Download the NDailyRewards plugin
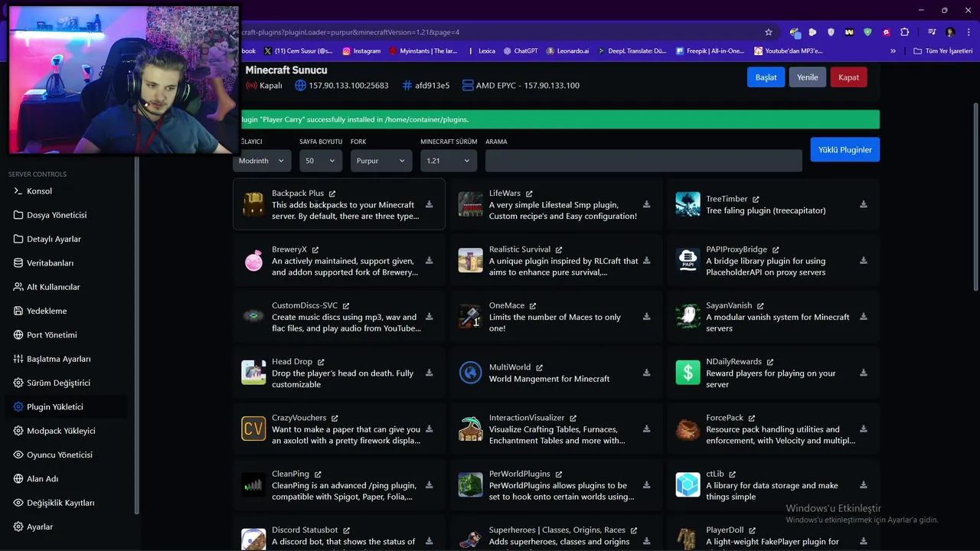 tap(863, 373)
